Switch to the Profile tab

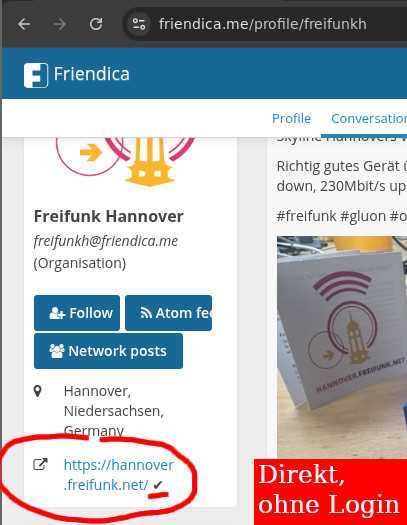291,119
